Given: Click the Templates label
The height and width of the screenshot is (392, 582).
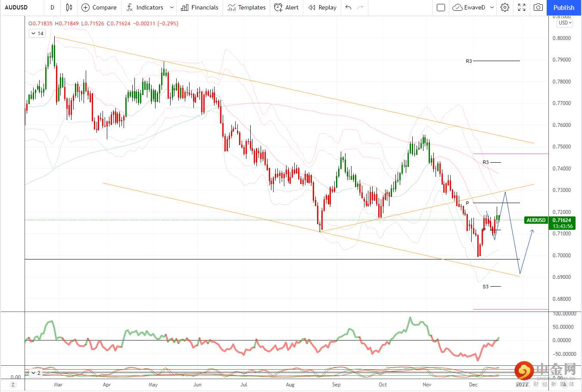Looking at the screenshot, I should pos(252,7).
